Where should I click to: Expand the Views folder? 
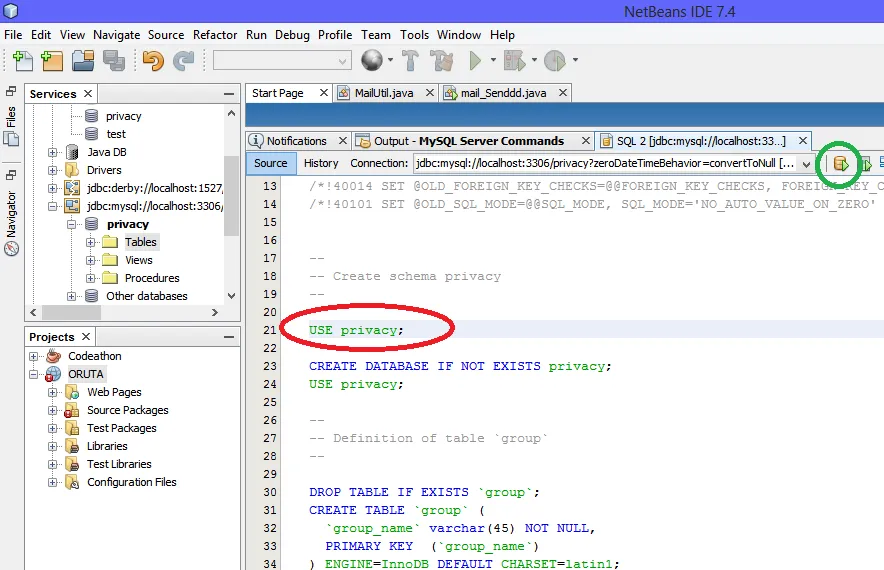point(90,260)
